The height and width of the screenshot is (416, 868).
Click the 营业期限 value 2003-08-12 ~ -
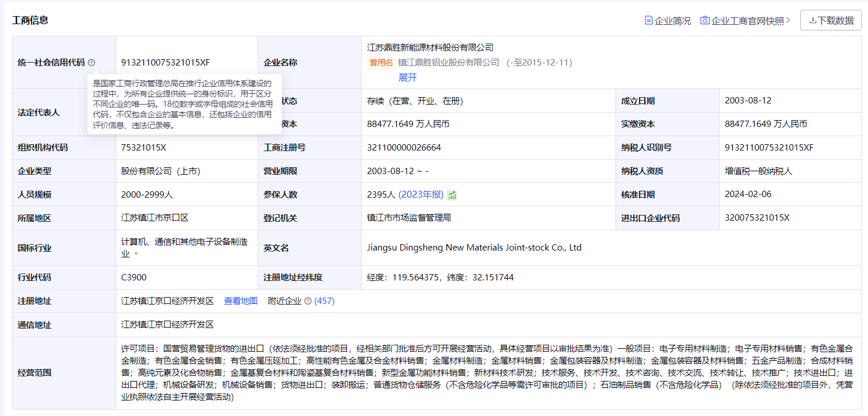(x=398, y=171)
